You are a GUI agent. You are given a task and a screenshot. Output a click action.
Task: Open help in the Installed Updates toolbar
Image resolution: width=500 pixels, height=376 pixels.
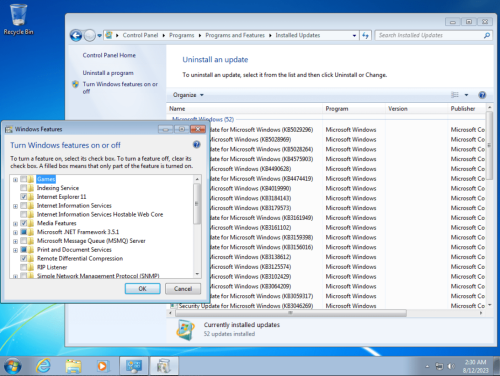pyautogui.click(x=482, y=95)
